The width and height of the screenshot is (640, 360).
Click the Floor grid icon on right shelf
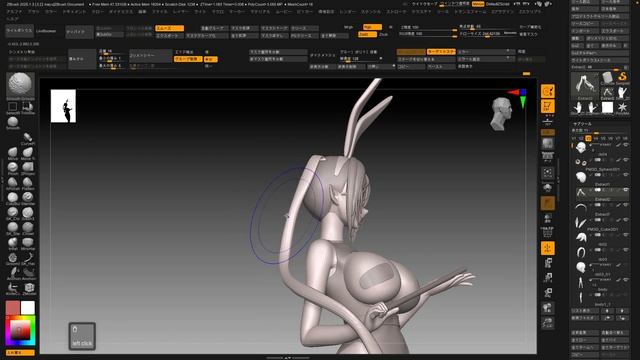[x=548, y=156]
